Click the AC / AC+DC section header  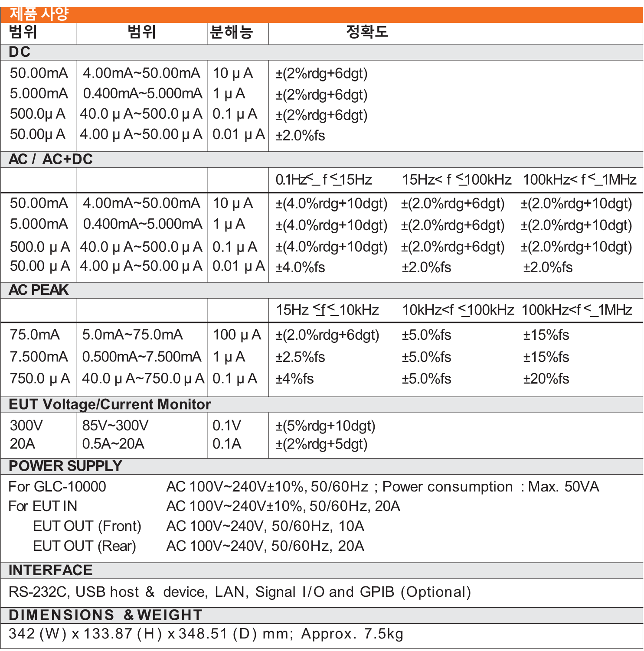click(51, 159)
